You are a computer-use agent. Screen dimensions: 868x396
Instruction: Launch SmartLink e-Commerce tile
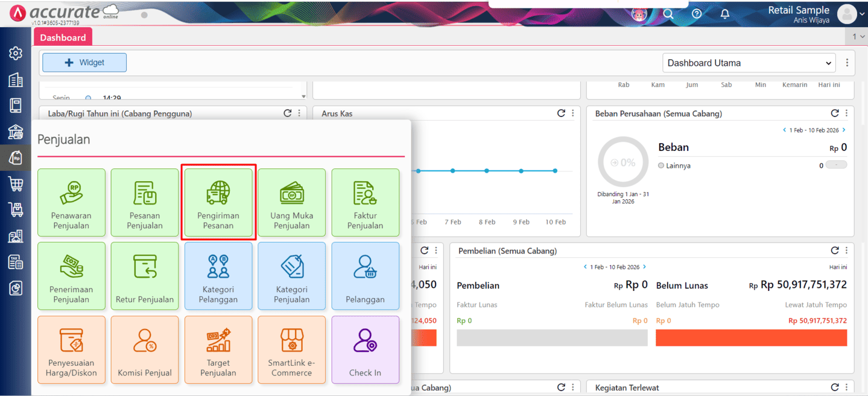click(x=291, y=350)
